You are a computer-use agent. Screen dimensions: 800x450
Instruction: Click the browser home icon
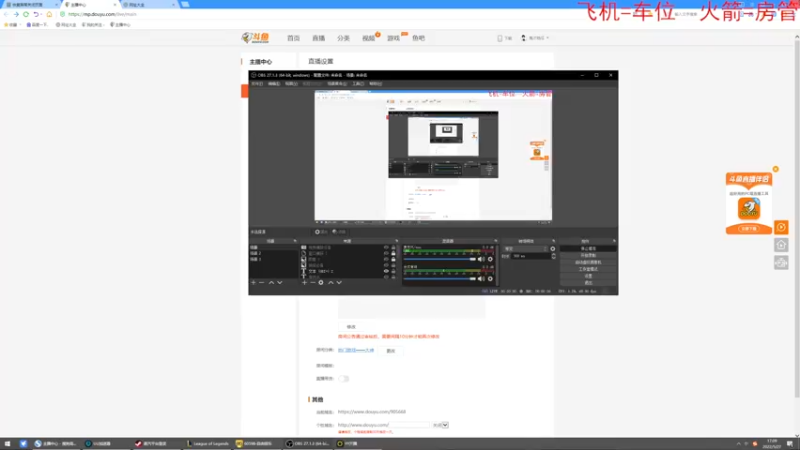click(49, 14)
